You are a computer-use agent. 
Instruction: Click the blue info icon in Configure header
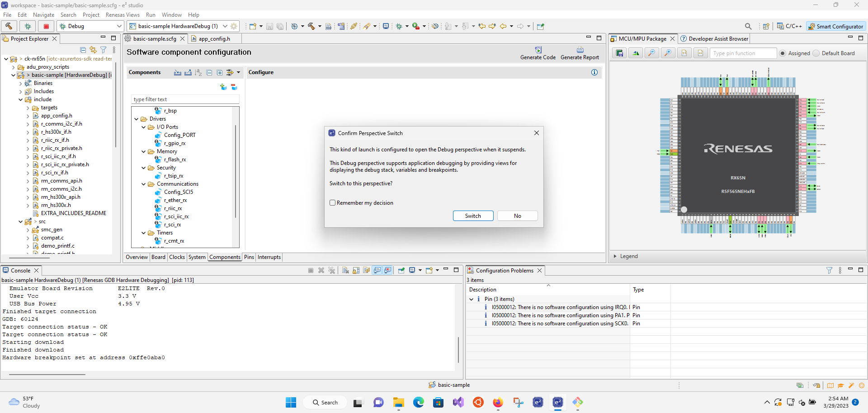[x=594, y=72]
